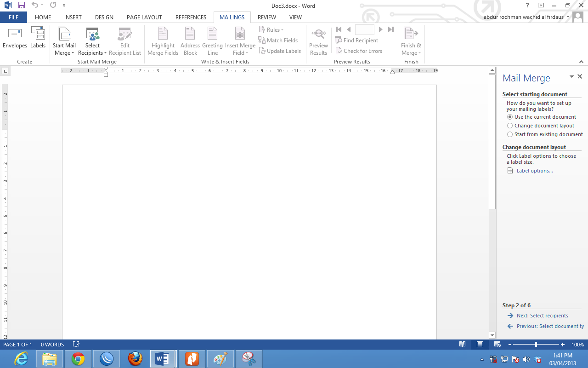The image size is (588, 368).
Task: Click Update Labels in the ribbon
Action: (x=280, y=51)
